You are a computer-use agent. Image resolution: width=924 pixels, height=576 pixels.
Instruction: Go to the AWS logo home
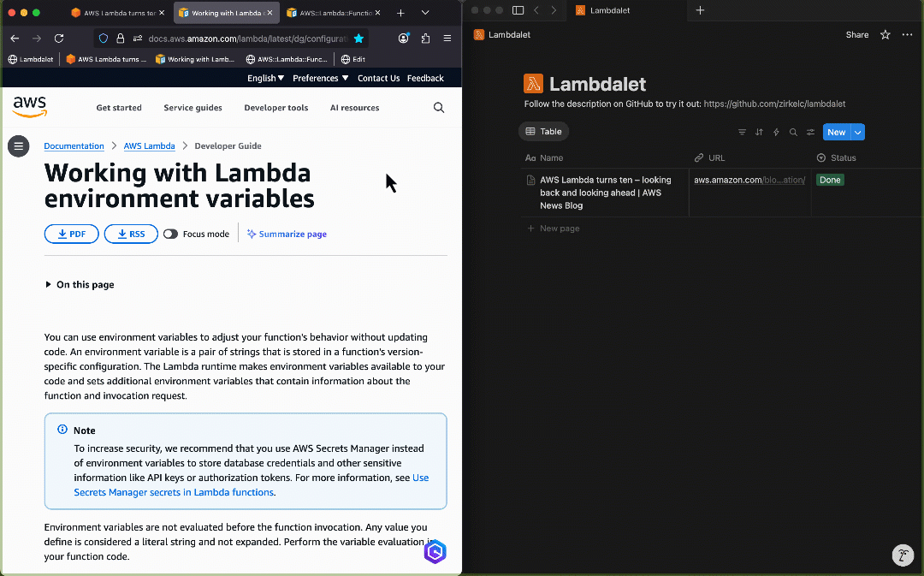(x=29, y=107)
